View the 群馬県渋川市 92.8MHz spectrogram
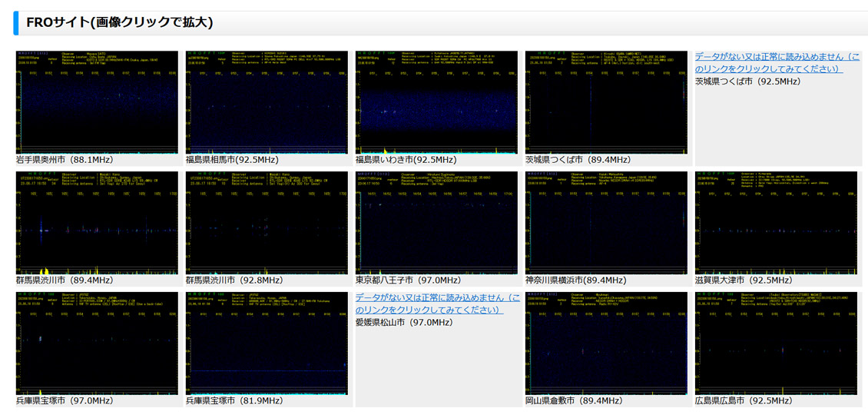The width and height of the screenshot is (868, 415). click(267, 223)
